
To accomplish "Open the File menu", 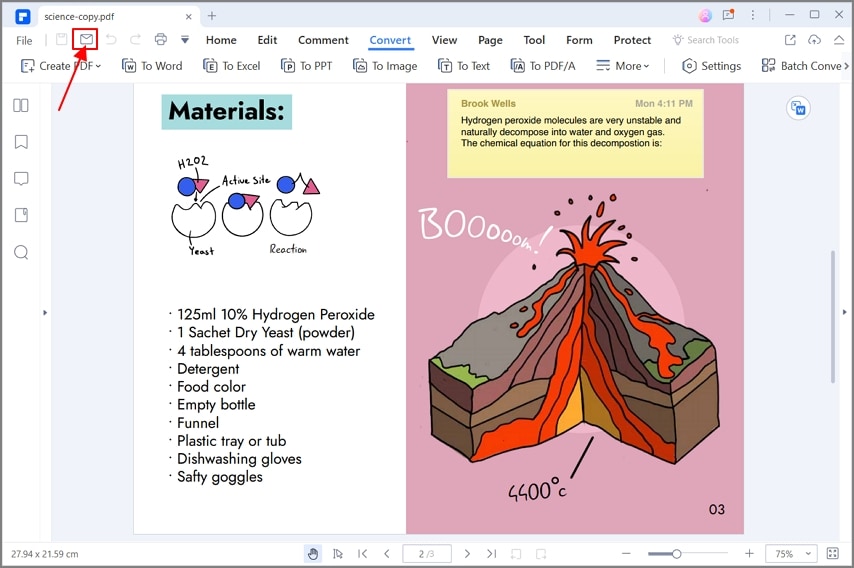I will pos(24,40).
